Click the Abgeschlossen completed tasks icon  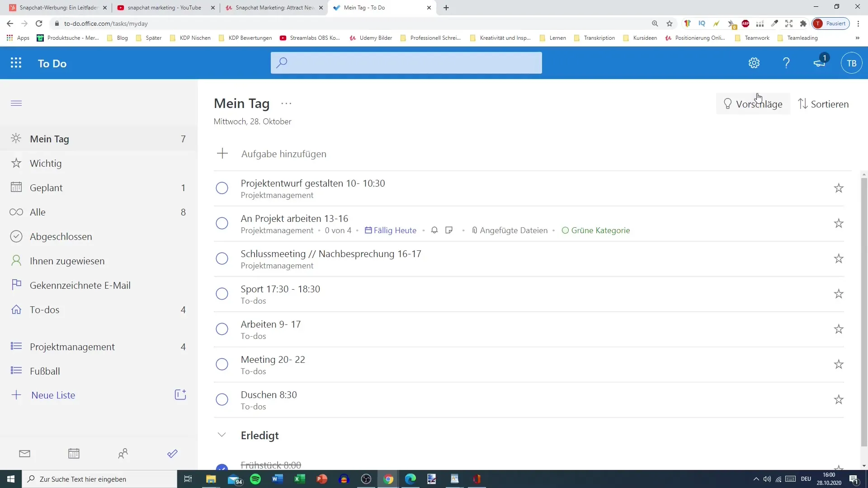(16, 237)
